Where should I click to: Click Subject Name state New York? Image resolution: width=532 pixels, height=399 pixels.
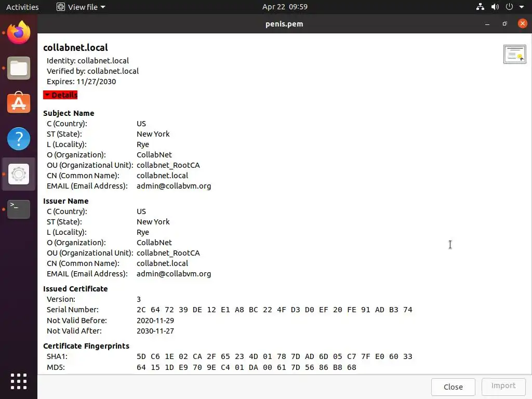click(153, 134)
